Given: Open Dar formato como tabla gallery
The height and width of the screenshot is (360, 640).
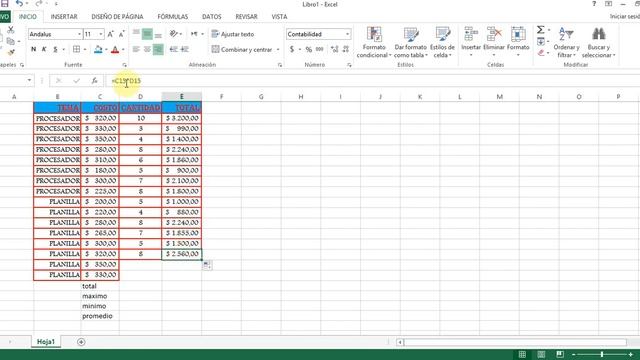Looking at the screenshot, I should [x=410, y=42].
